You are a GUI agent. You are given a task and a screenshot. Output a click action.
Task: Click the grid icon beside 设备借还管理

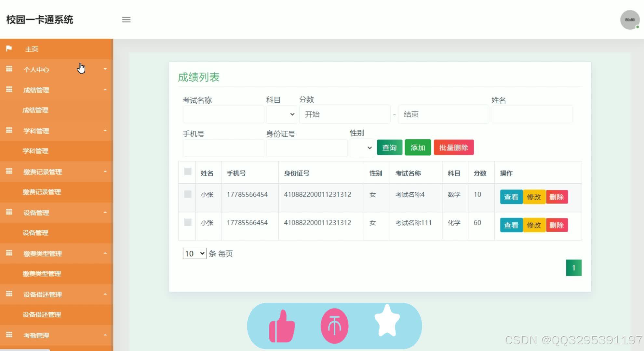pyautogui.click(x=9, y=294)
